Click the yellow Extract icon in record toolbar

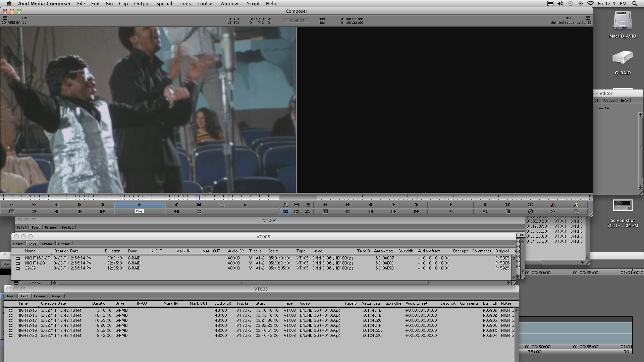pos(576,205)
